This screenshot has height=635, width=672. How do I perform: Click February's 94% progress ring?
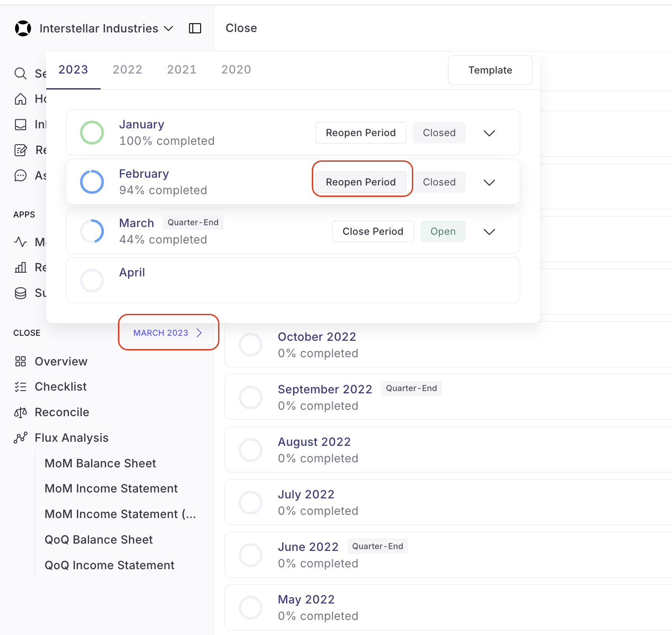[92, 182]
